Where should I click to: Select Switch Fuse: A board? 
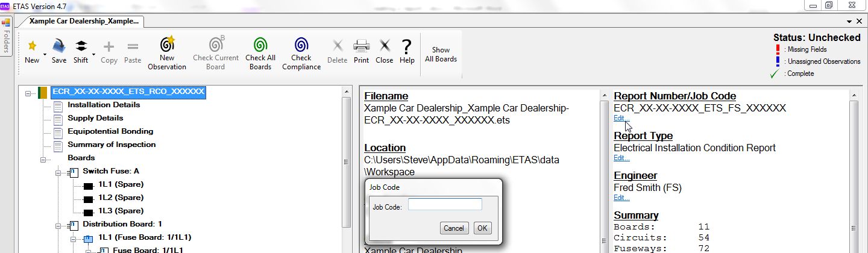(x=111, y=171)
